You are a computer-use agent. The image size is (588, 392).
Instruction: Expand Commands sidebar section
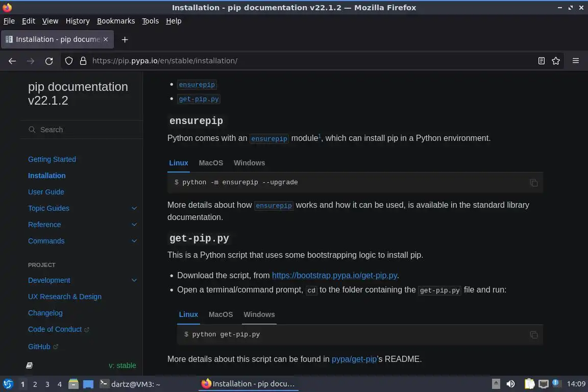click(x=134, y=241)
